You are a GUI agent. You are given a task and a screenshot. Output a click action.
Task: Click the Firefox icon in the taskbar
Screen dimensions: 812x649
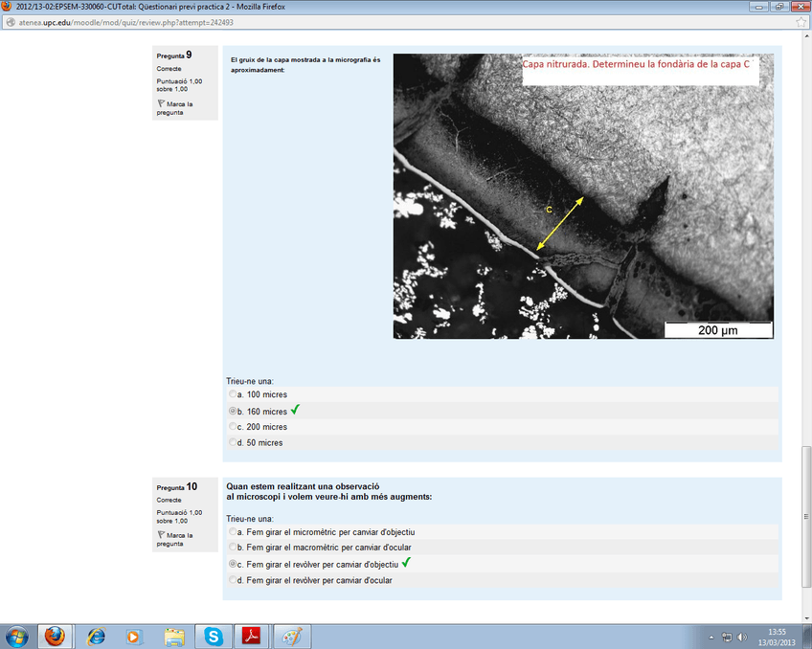click(x=55, y=636)
